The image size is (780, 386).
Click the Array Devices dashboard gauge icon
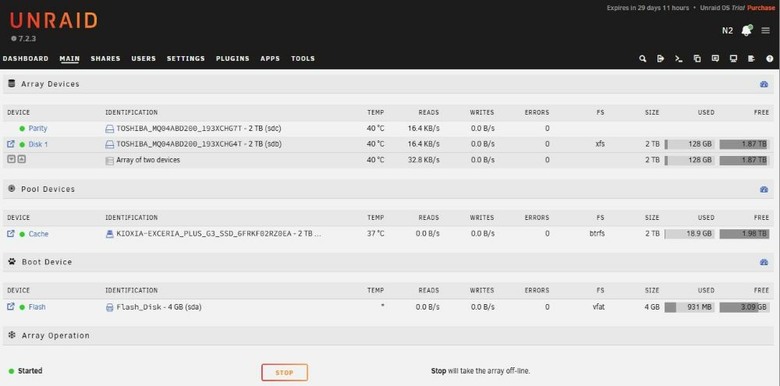click(764, 85)
